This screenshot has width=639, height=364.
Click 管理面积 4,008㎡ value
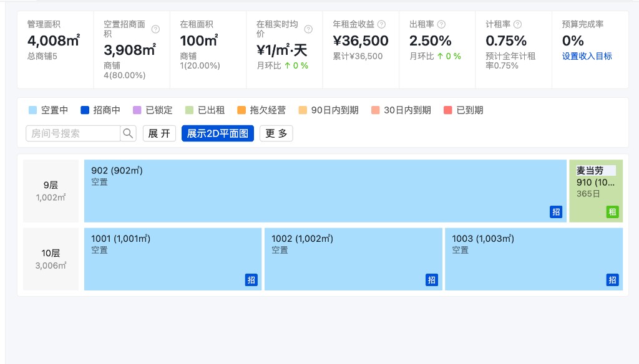point(54,41)
